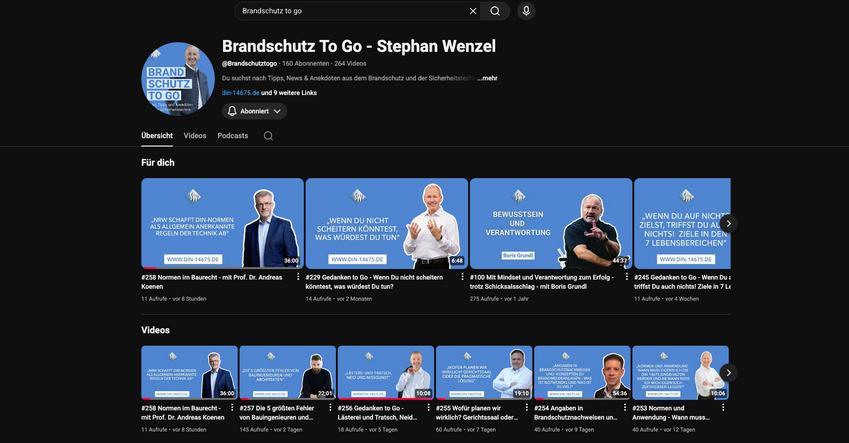This screenshot has height=443, width=849.
Task: Open the three-dot menu for video #229
Action: click(x=462, y=277)
